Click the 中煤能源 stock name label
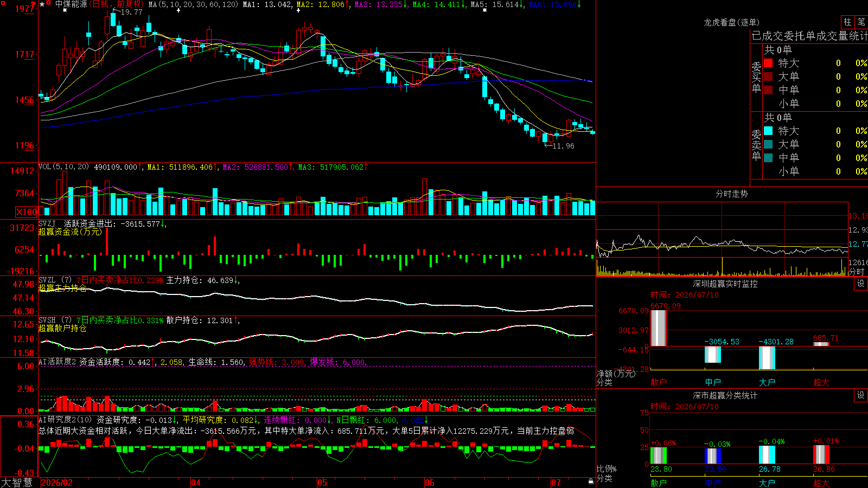Screen dimensions: 868x488 click(71, 4)
